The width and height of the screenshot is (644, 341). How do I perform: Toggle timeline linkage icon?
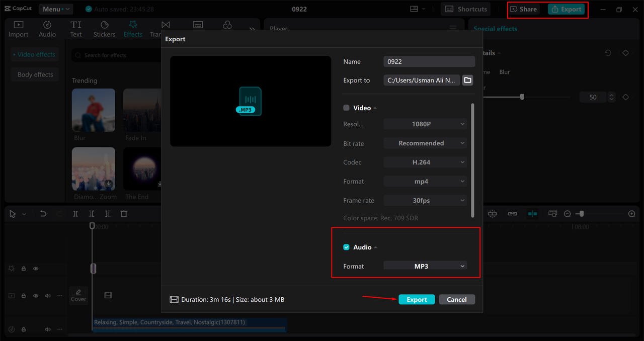(512, 214)
